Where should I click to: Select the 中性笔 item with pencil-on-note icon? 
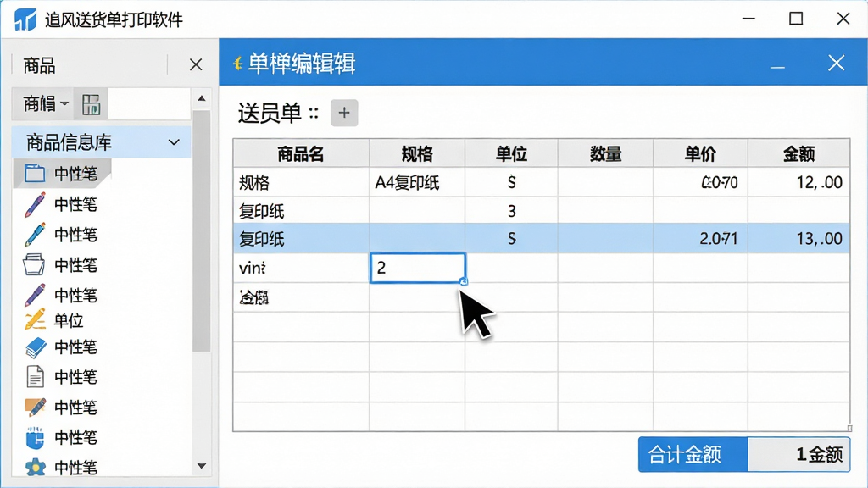click(x=61, y=408)
